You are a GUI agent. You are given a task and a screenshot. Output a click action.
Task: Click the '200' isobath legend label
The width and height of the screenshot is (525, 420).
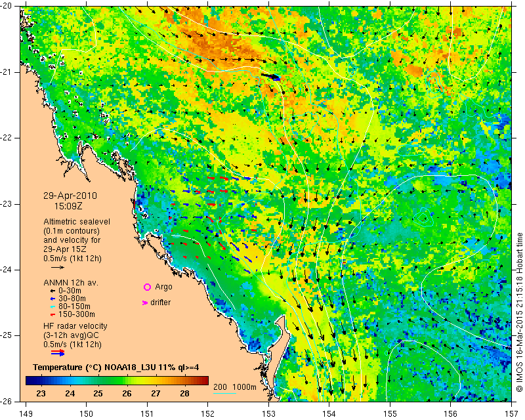[220, 387]
